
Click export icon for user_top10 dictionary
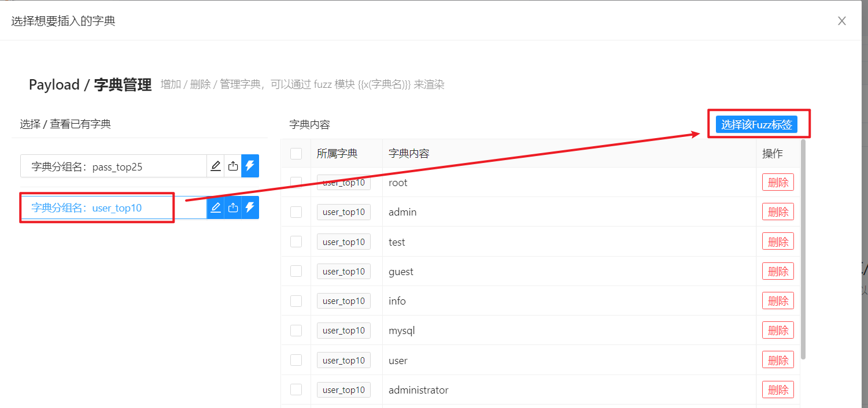pyautogui.click(x=233, y=207)
